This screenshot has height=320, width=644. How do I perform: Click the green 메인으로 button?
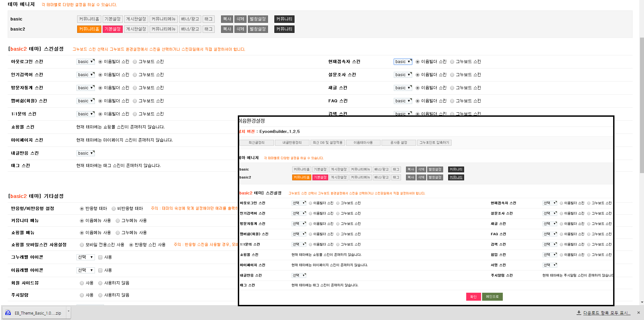492,297
